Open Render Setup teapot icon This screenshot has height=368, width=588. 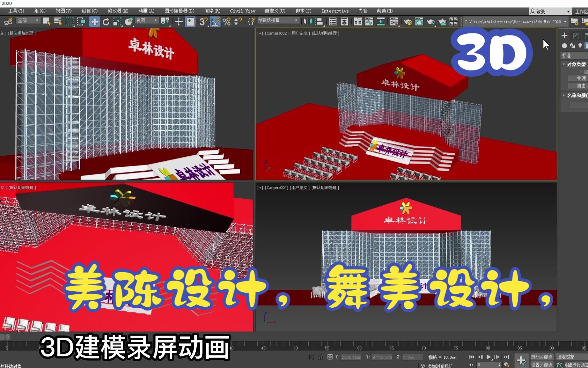coord(408,22)
